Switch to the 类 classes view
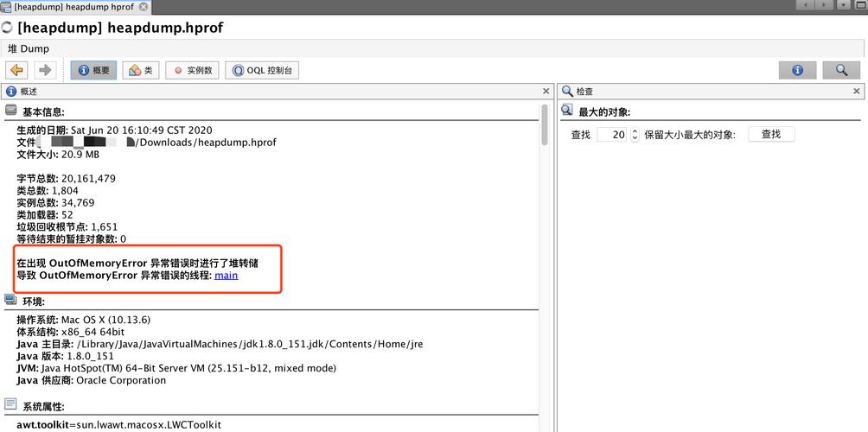Viewport: 868px width, 432px height. tap(141, 70)
